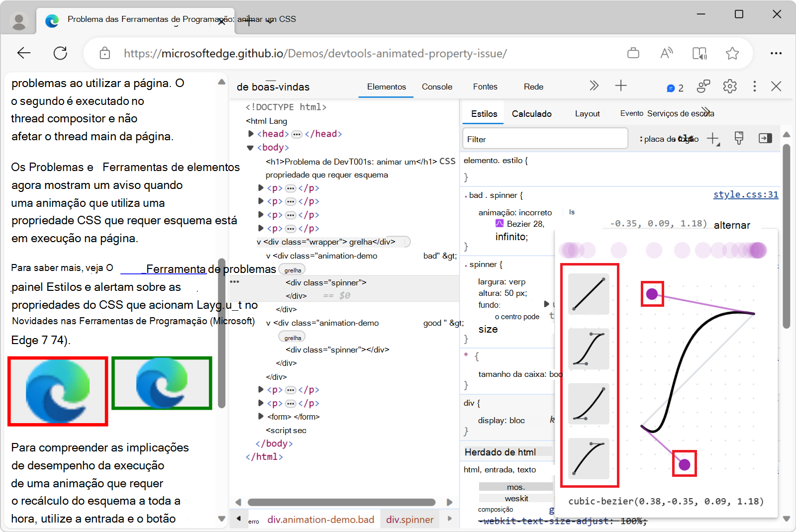Open the Calculado tab
The height and width of the screenshot is (532, 796).
(x=531, y=113)
